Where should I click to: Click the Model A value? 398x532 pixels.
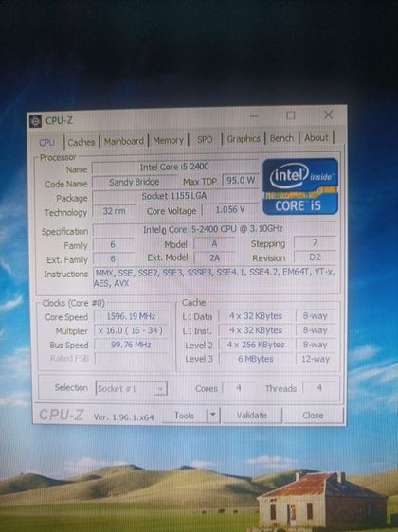(x=214, y=243)
